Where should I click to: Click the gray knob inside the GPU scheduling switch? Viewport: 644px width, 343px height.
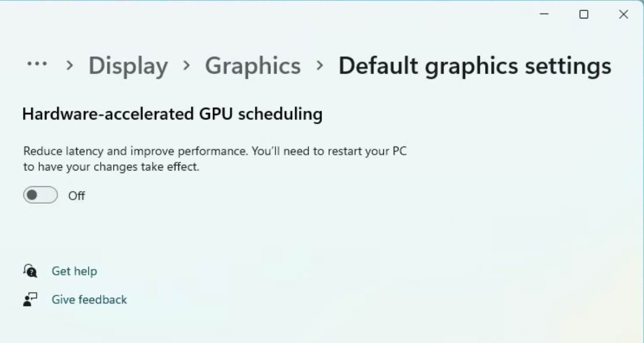point(32,195)
